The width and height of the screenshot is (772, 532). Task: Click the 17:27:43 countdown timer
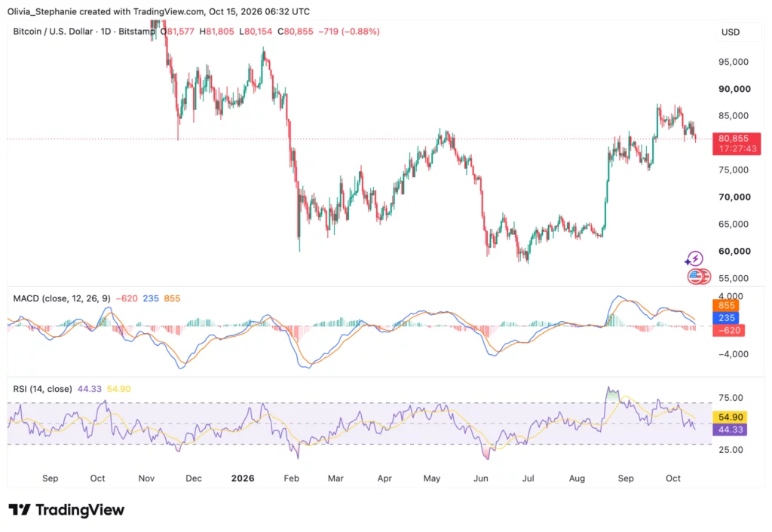[737, 148]
